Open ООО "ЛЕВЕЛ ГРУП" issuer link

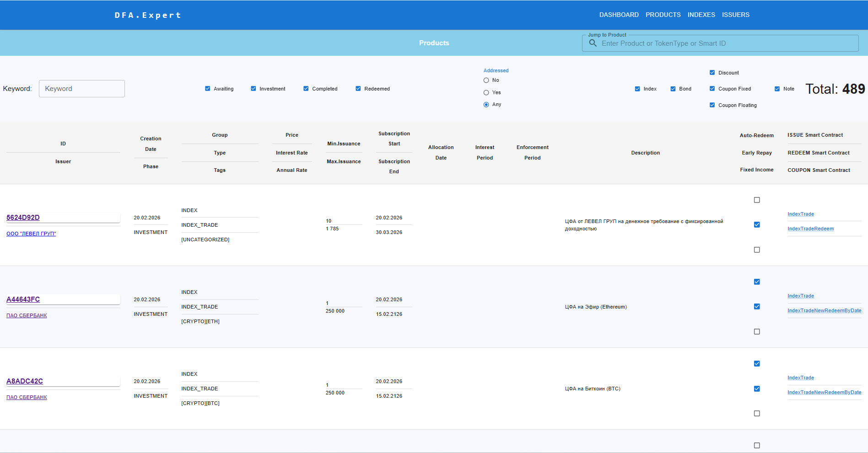tap(31, 234)
